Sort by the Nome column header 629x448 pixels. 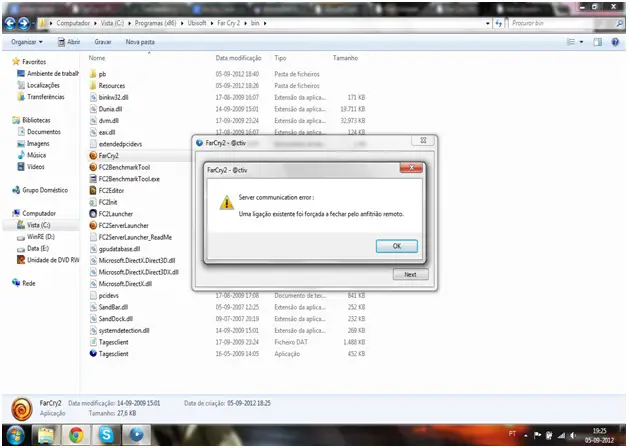[97, 58]
